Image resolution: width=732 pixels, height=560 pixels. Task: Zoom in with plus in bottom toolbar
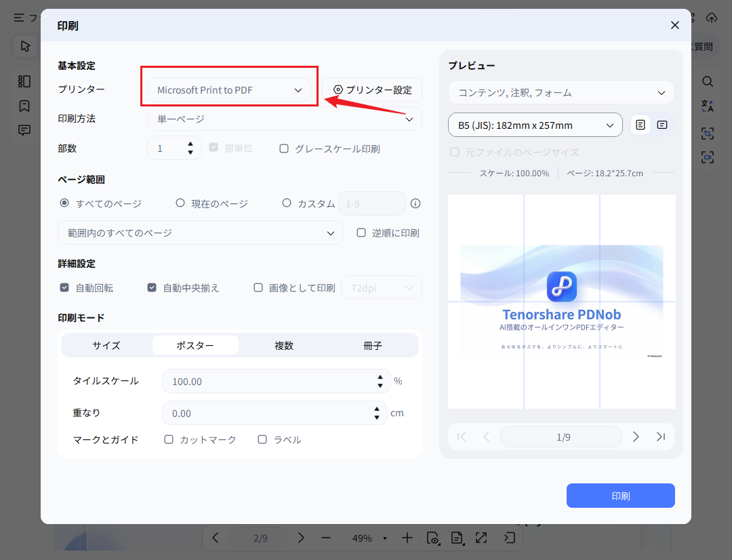point(407,538)
